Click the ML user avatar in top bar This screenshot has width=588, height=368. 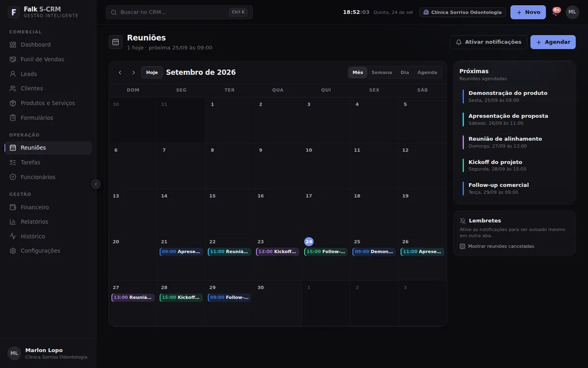(x=572, y=12)
